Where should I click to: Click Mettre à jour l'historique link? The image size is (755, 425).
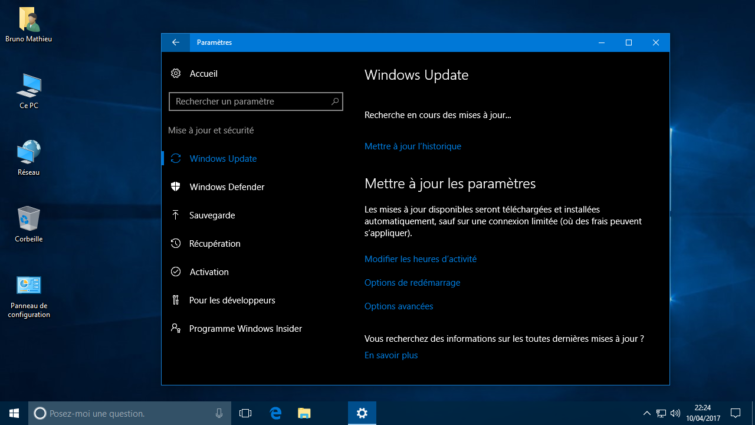click(x=413, y=146)
